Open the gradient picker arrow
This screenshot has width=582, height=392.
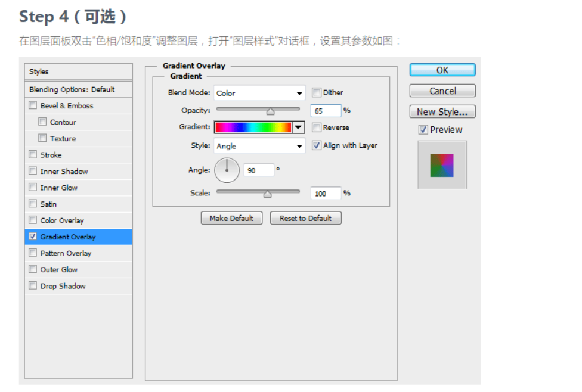[x=299, y=127]
